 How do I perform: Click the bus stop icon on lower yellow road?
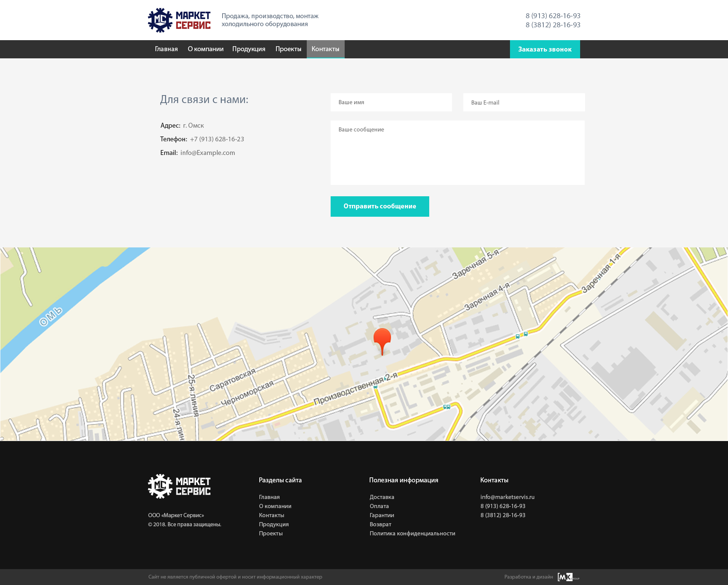pos(447,407)
